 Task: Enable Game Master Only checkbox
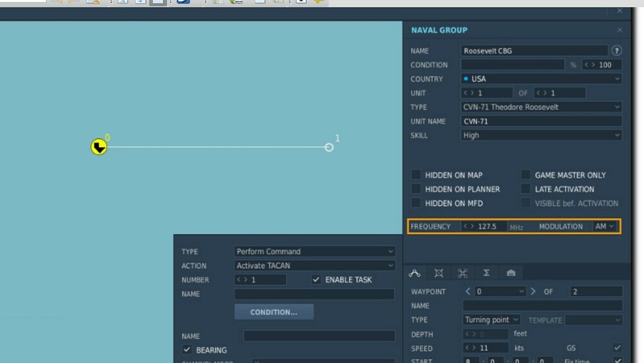pos(526,175)
